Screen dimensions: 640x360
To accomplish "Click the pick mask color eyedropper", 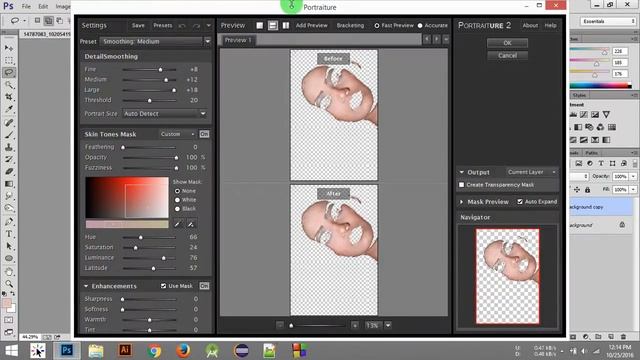I will coord(177,224).
